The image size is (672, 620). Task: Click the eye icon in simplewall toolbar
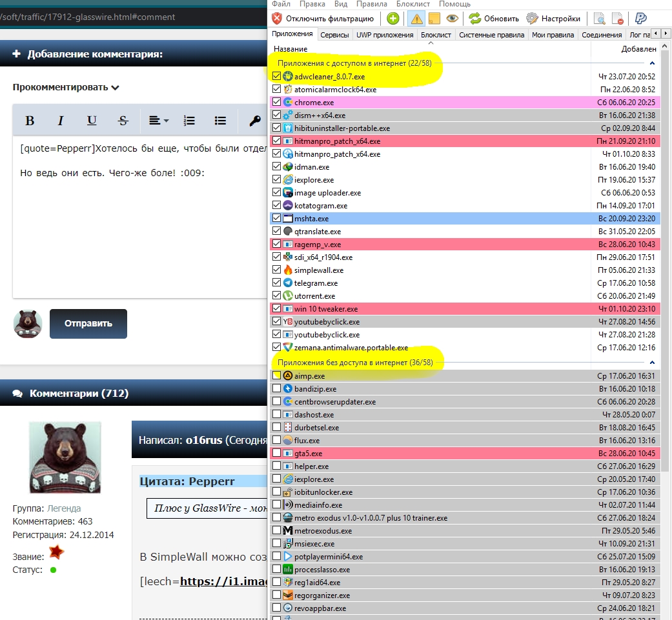(452, 18)
